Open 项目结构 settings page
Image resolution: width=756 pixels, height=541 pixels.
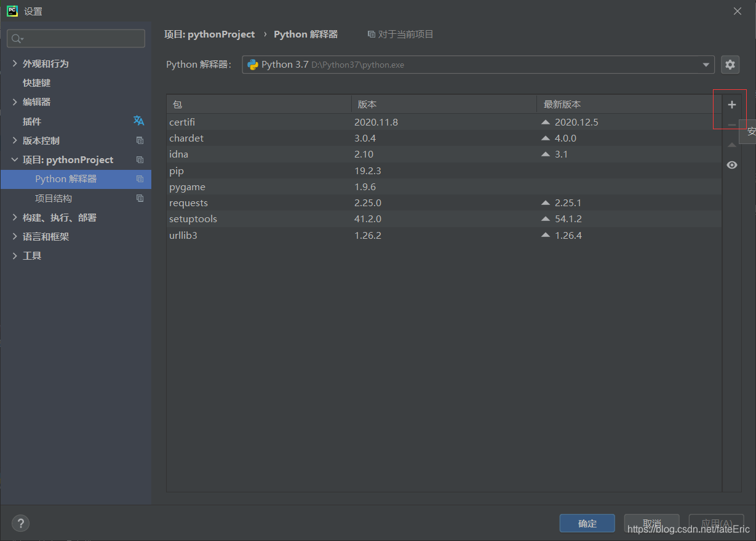(54, 198)
